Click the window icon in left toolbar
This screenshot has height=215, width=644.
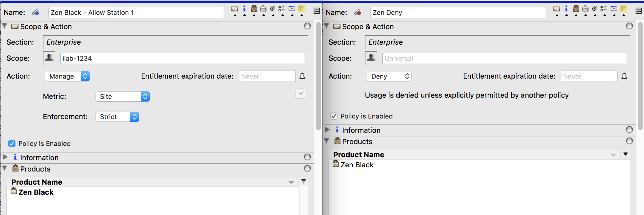292,9
